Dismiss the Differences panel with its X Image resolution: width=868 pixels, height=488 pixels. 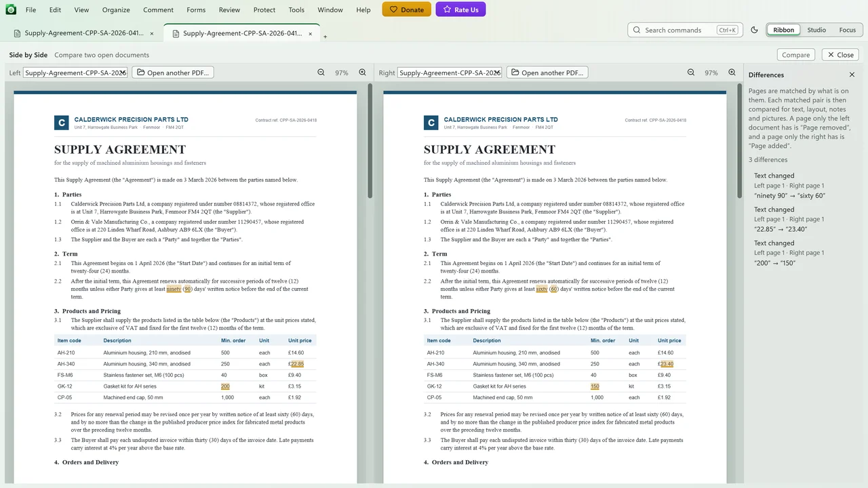[852, 75]
